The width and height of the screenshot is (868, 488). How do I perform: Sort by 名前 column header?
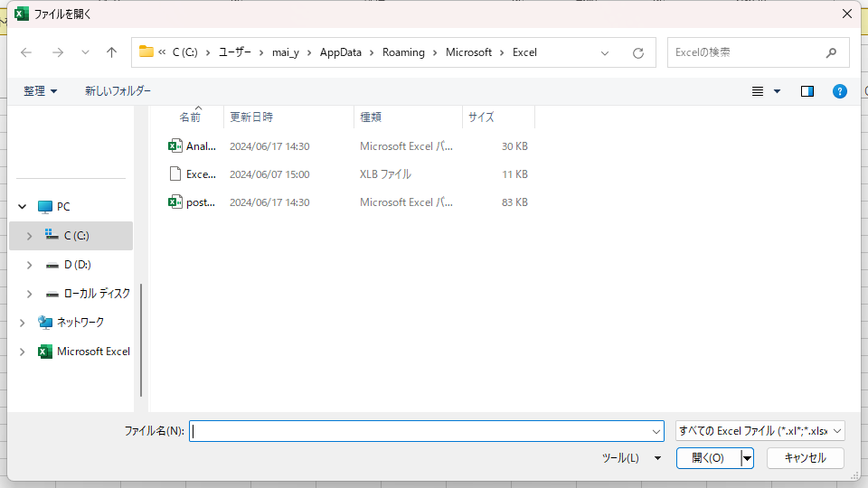tap(190, 117)
